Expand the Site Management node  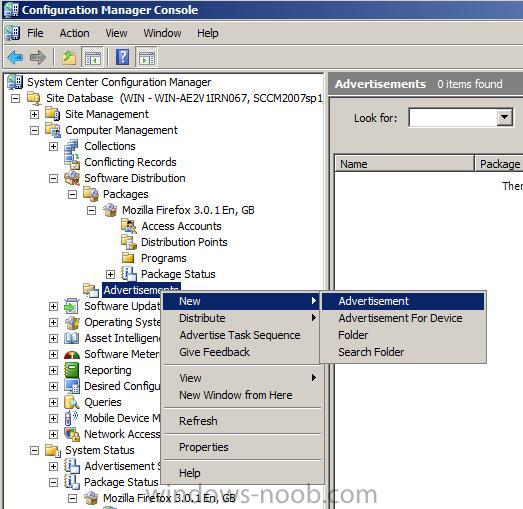[34, 114]
